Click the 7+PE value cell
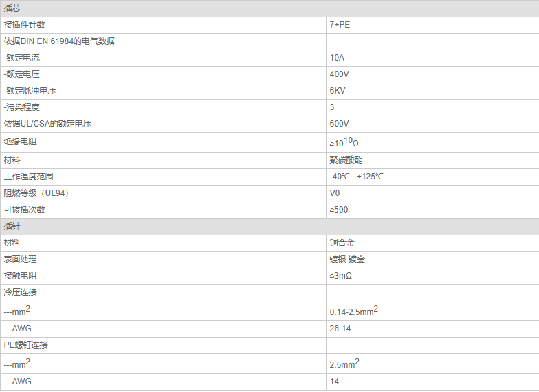The width and height of the screenshot is (539, 392). pos(340,25)
